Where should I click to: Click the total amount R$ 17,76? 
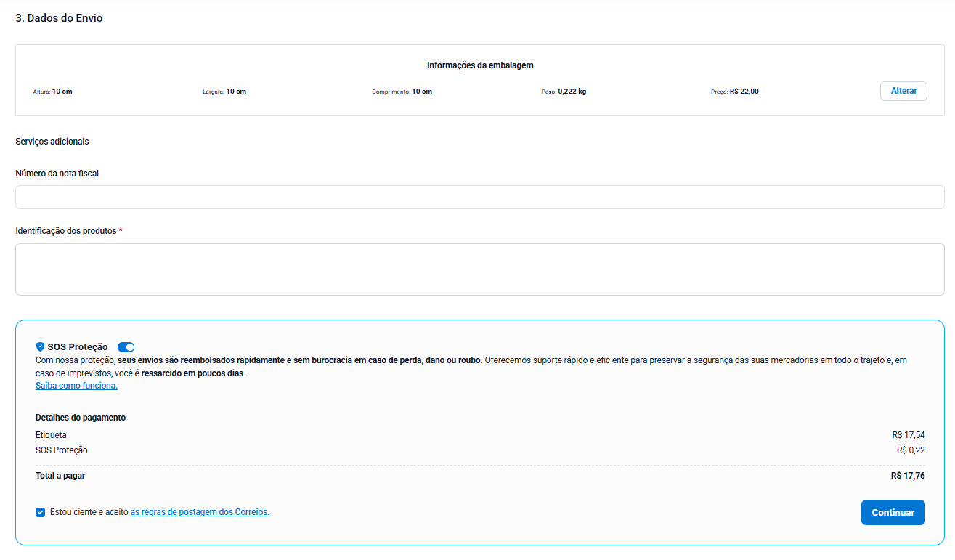pos(908,476)
